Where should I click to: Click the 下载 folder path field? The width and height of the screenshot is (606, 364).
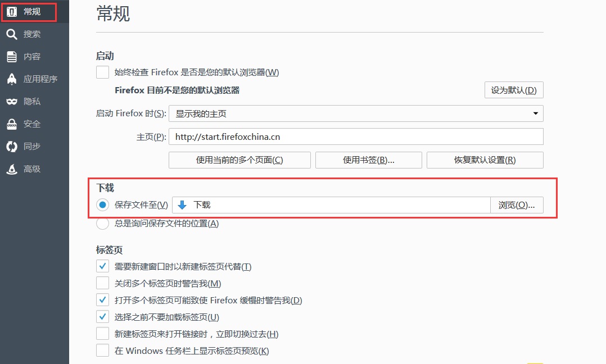(331, 205)
